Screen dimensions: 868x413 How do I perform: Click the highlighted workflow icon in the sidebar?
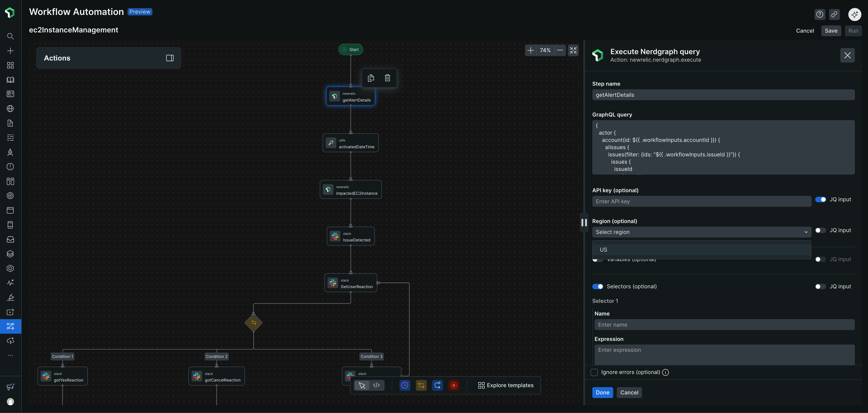coord(10,326)
